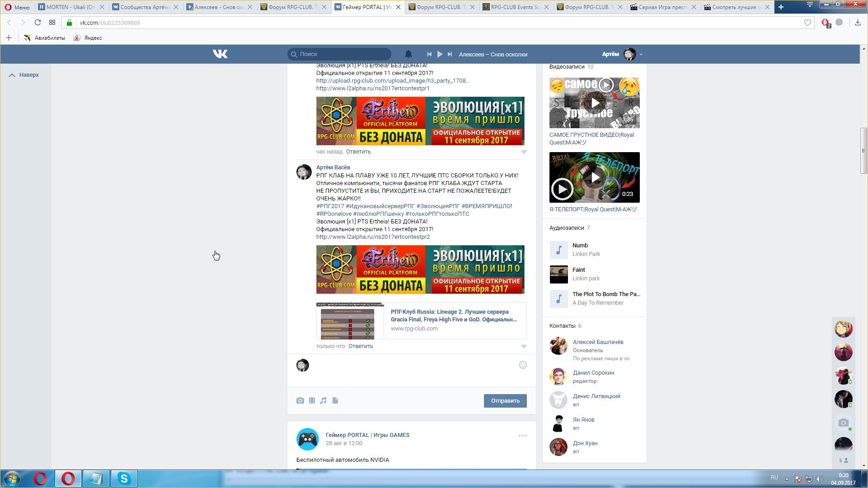Attach a photo with the camera icon

300,400
